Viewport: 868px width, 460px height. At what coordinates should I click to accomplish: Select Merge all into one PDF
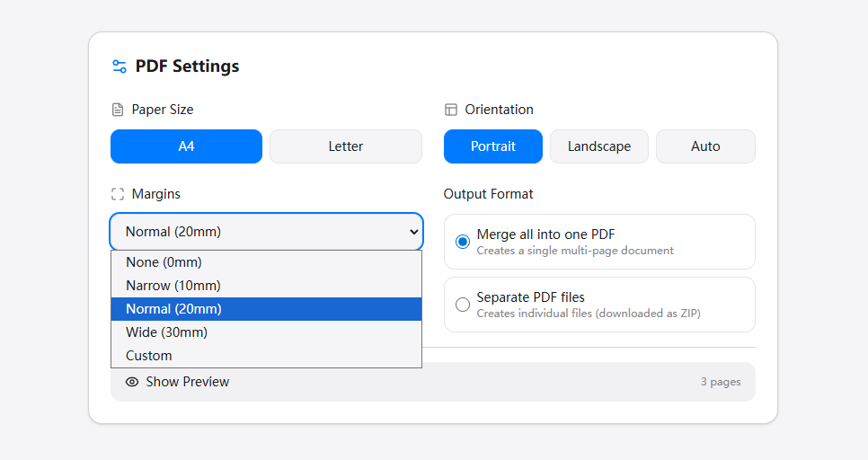pos(463,242)
